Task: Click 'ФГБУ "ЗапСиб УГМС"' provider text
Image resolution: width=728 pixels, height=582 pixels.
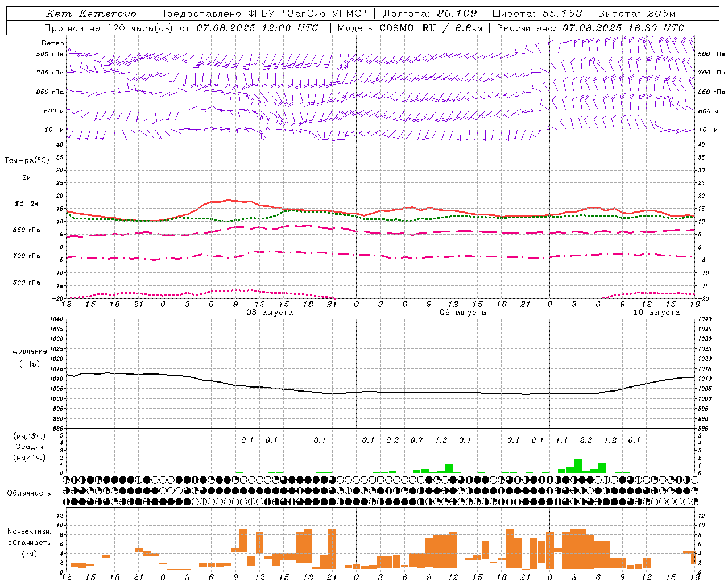Action: [x=307, y=14]
